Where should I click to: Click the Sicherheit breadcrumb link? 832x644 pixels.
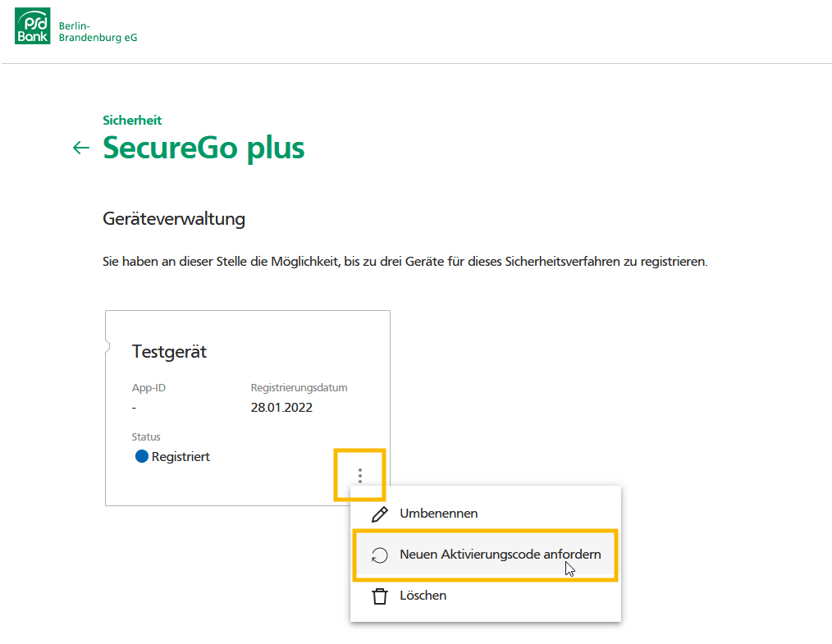pyautogui.click(x=132, y=121)
